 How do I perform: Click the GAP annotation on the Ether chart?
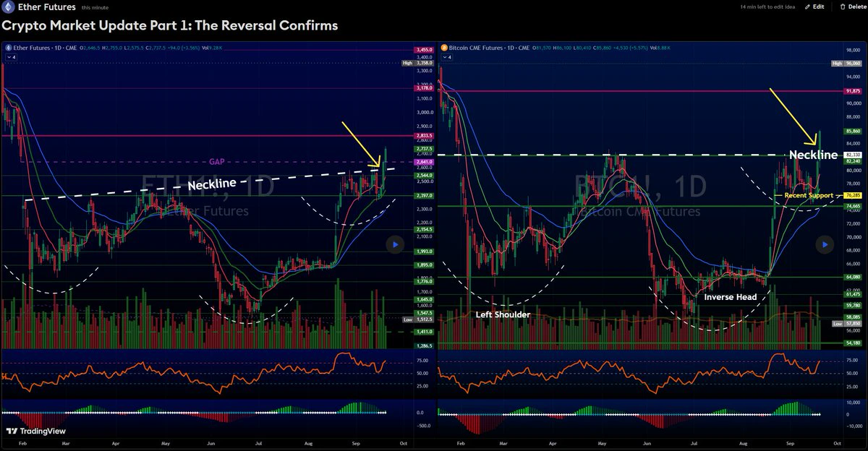pyautogui.click(x=217, y=161)
